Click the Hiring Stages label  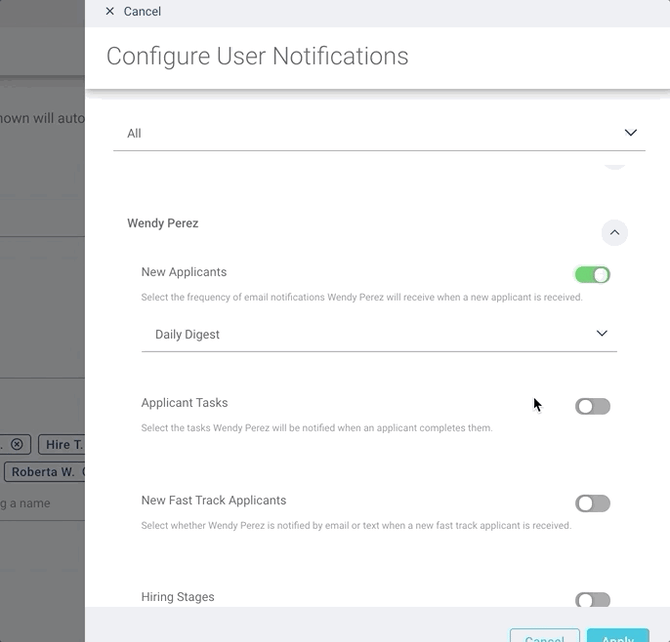click(178, 597)
